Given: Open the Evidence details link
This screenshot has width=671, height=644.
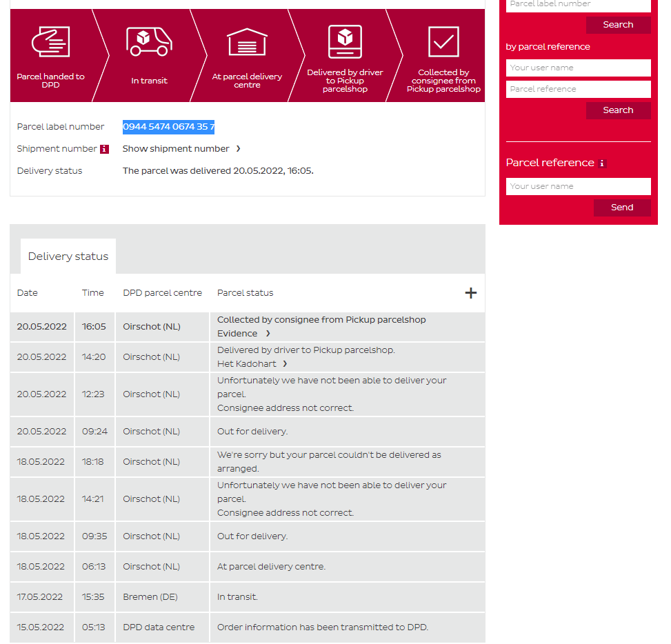Looking at the screenshot, I should [x=243, y=334].
